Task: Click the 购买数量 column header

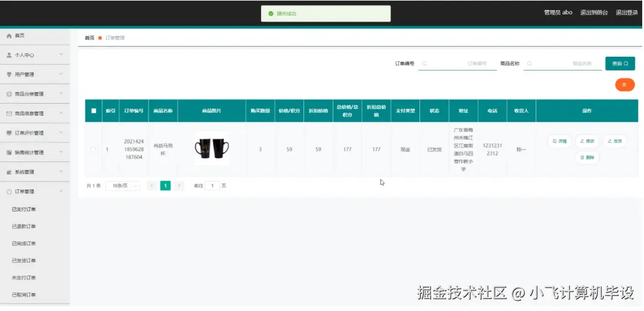Action: tap(261, 111)
